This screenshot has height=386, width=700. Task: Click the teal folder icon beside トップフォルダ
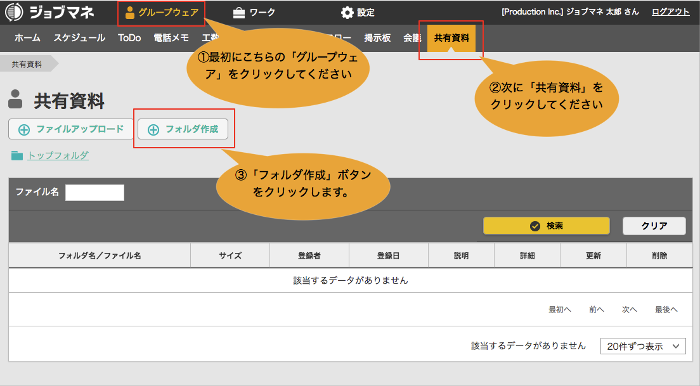(17, 155)
